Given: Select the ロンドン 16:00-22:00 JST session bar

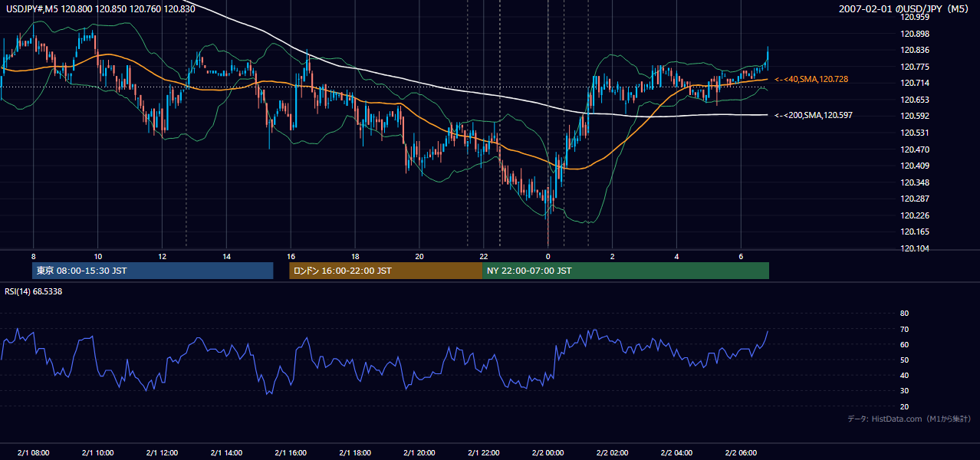Looking at the screenshot, I should tap(386, 271).
